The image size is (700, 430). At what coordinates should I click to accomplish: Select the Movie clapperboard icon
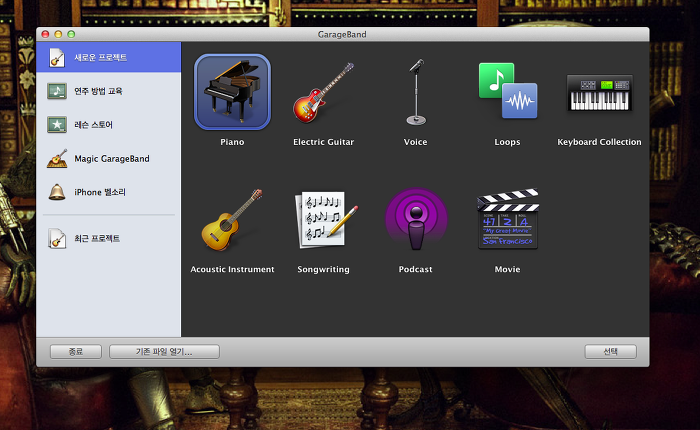pos(508,219)
